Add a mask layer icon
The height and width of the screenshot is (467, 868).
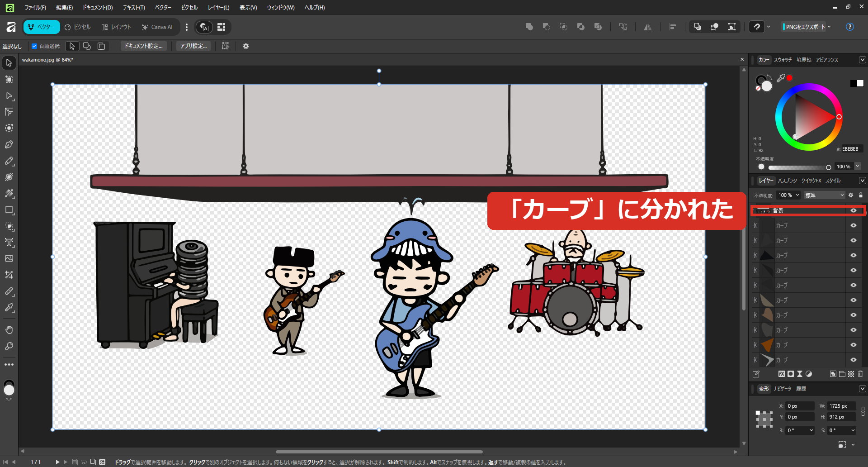pos(790,374)
